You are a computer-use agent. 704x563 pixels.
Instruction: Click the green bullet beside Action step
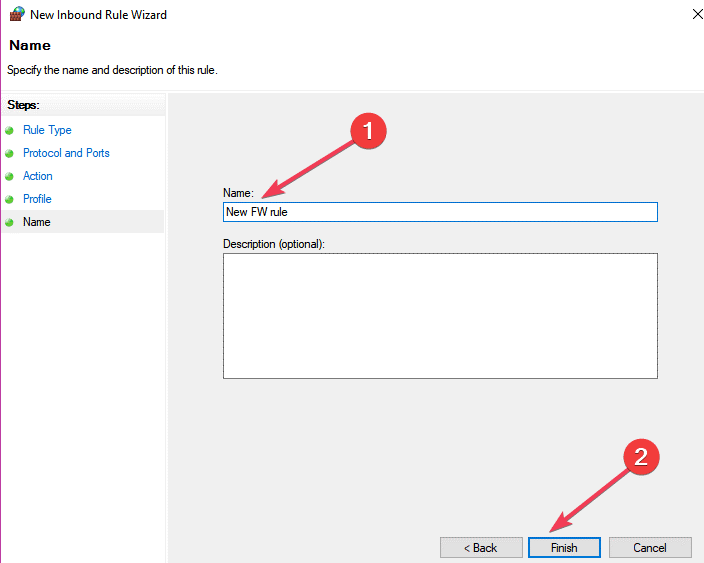[10, 177]
